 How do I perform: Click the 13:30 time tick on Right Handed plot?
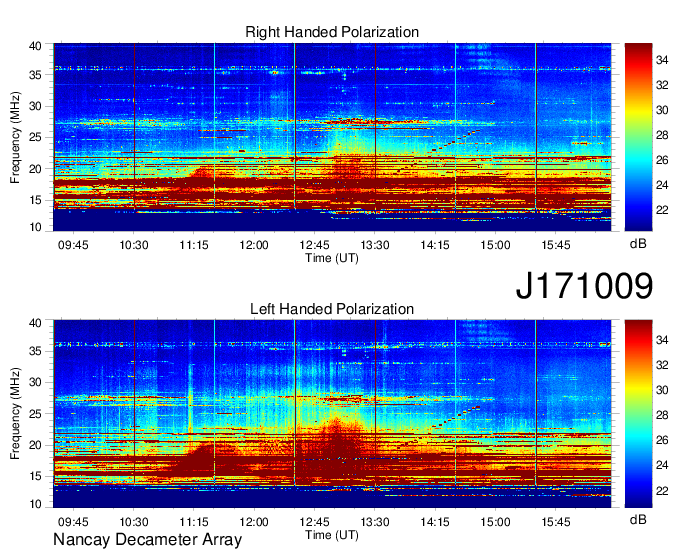coord(375,245)
